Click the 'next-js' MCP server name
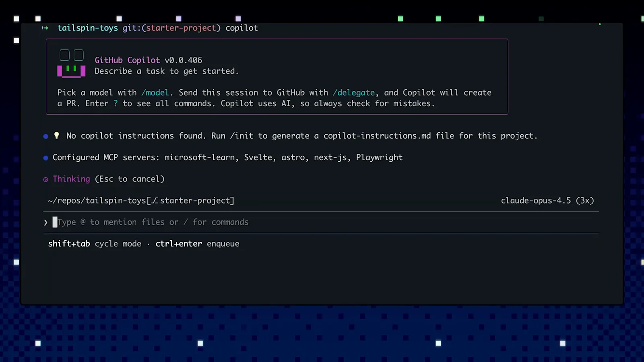 pos(330,157)
